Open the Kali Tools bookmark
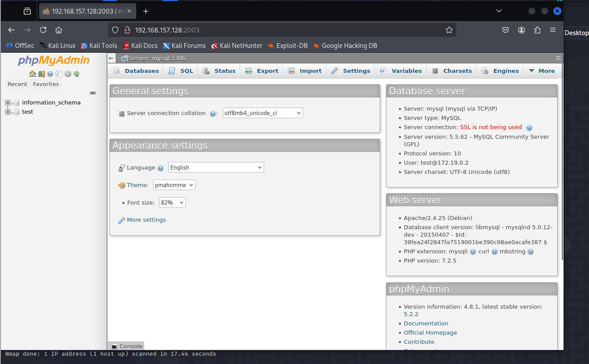 [x=99, y=46]
